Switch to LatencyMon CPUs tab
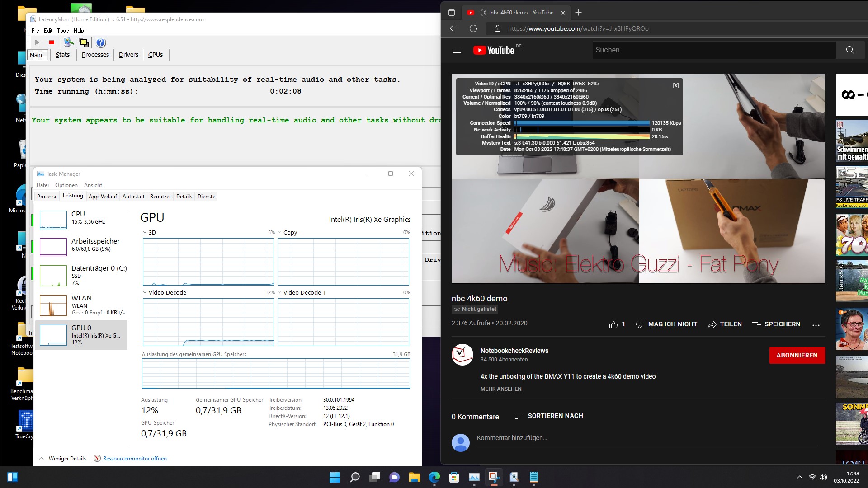Screen dimensions: 868x488 click(x=156, y=55)
